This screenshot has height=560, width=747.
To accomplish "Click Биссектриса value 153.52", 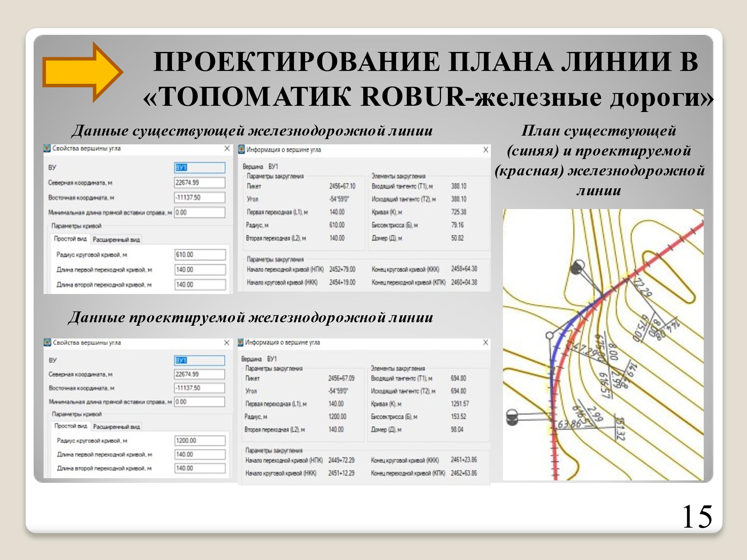I will 458,417.
